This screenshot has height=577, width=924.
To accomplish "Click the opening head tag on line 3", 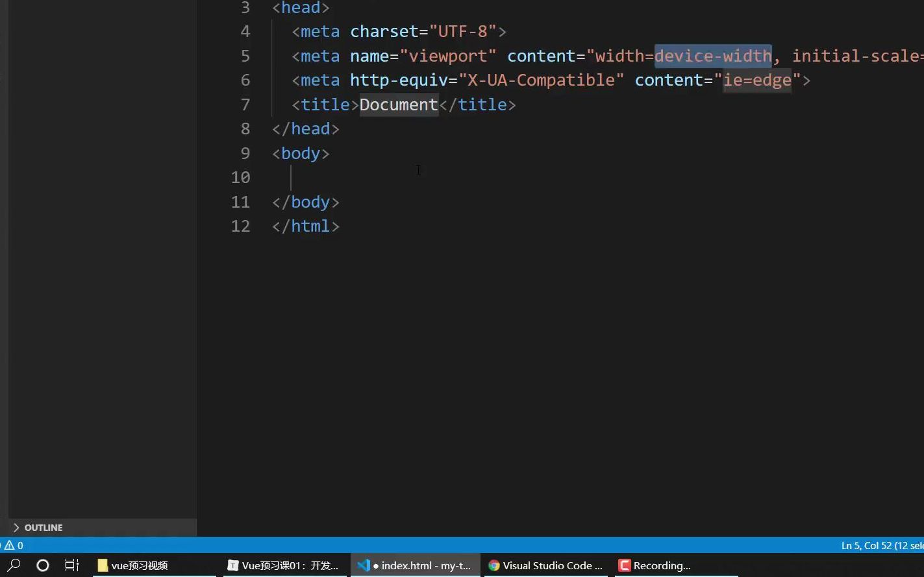I will 301,8.
